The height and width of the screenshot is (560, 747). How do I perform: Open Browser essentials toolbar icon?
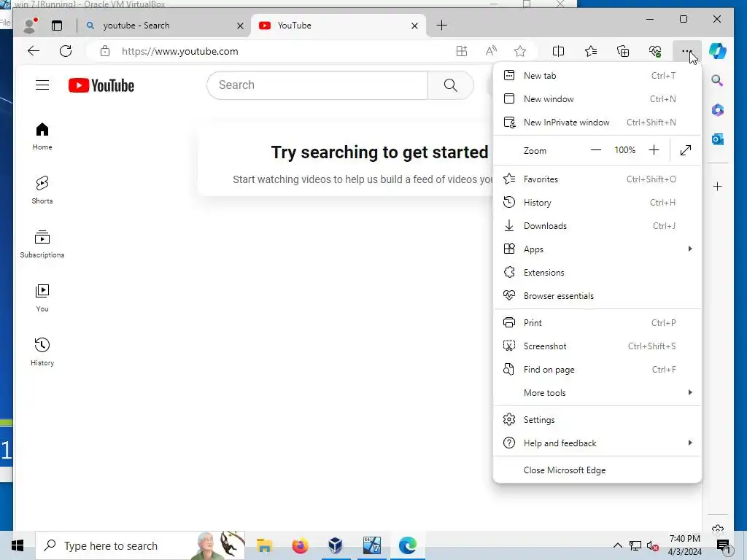coord(655,51)
